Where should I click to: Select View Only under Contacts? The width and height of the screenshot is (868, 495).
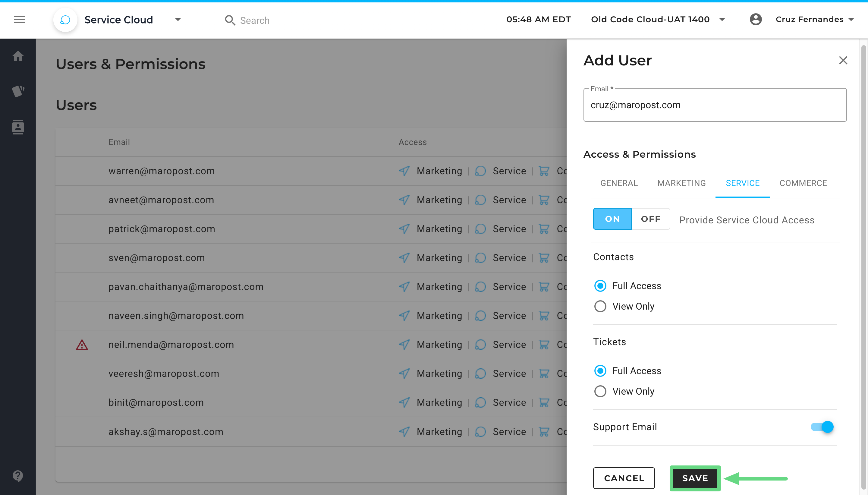click(600, 306)
